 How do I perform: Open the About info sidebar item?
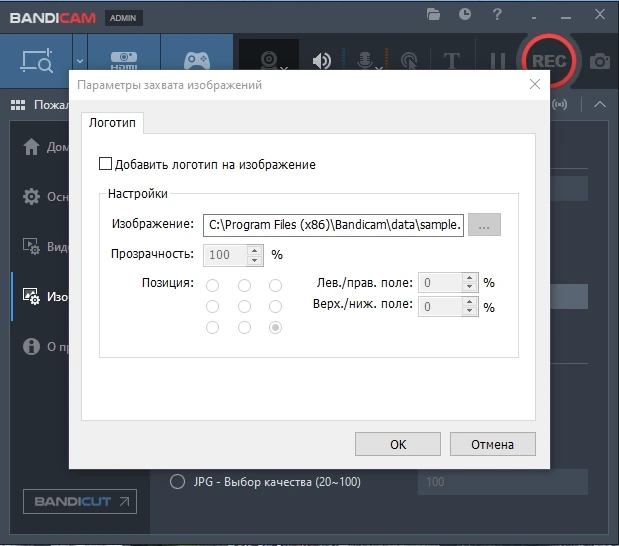coord(44,346)
